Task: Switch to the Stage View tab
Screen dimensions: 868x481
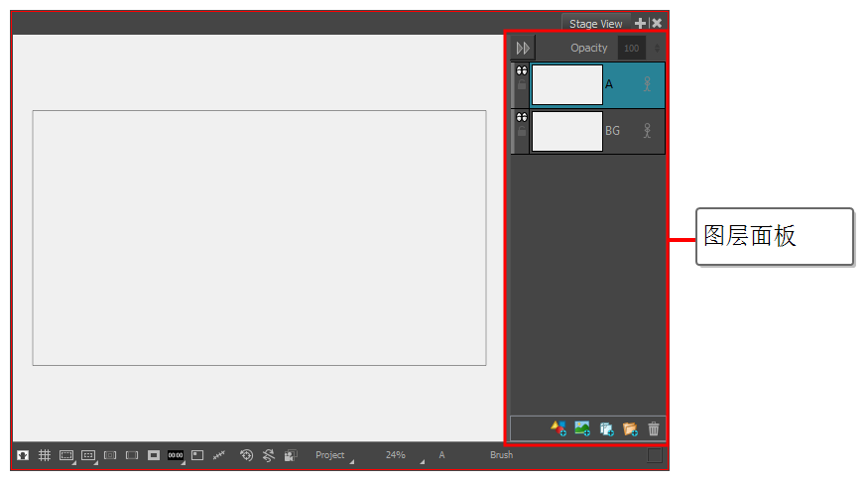Action: [x=595, y=24]
